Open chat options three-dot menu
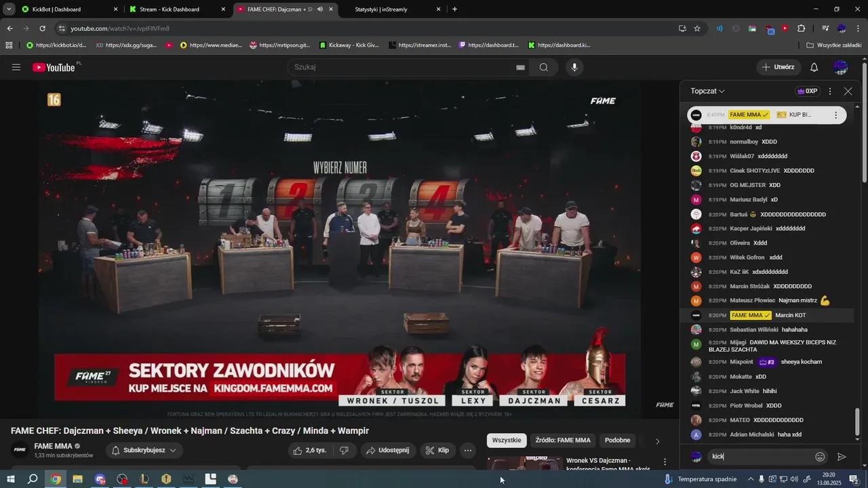868x488 pixels. click(x=830, y=91)
